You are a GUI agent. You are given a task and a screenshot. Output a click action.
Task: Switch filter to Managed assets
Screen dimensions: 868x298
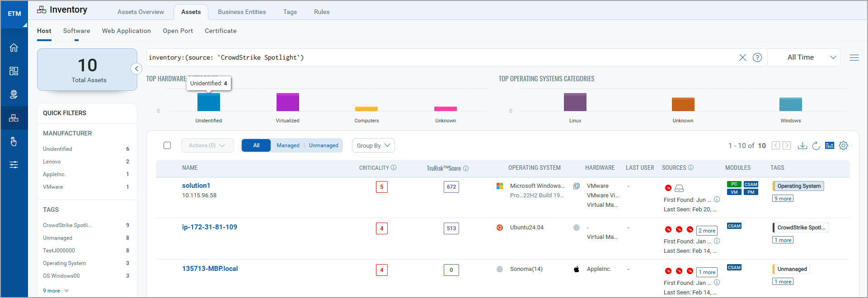click(x=288, y=145)
